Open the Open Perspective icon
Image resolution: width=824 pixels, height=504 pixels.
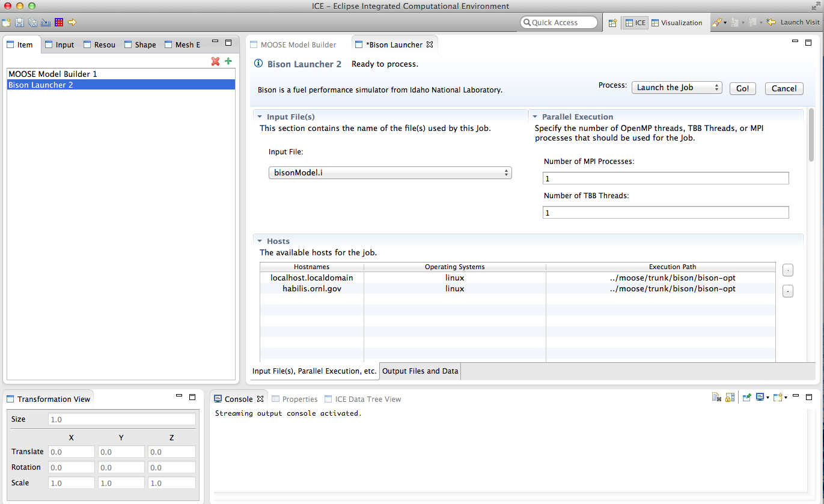tap(612, 23)
